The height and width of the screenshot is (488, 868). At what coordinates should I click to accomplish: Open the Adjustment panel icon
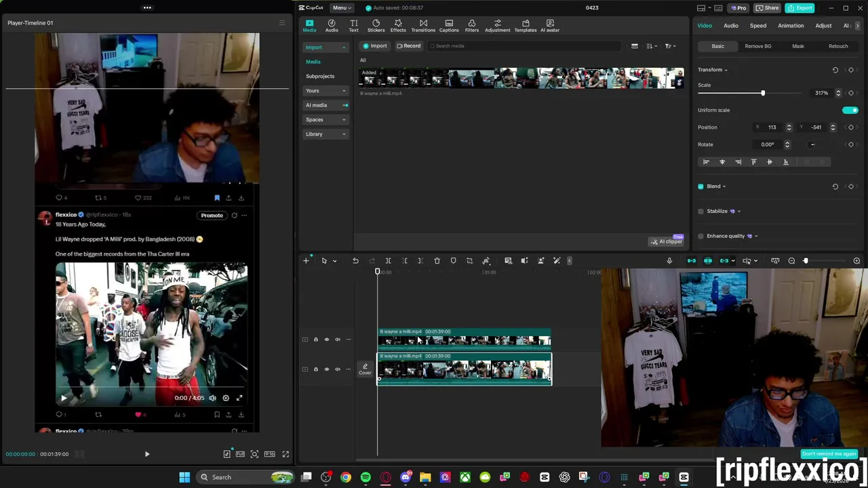point(497,26)
